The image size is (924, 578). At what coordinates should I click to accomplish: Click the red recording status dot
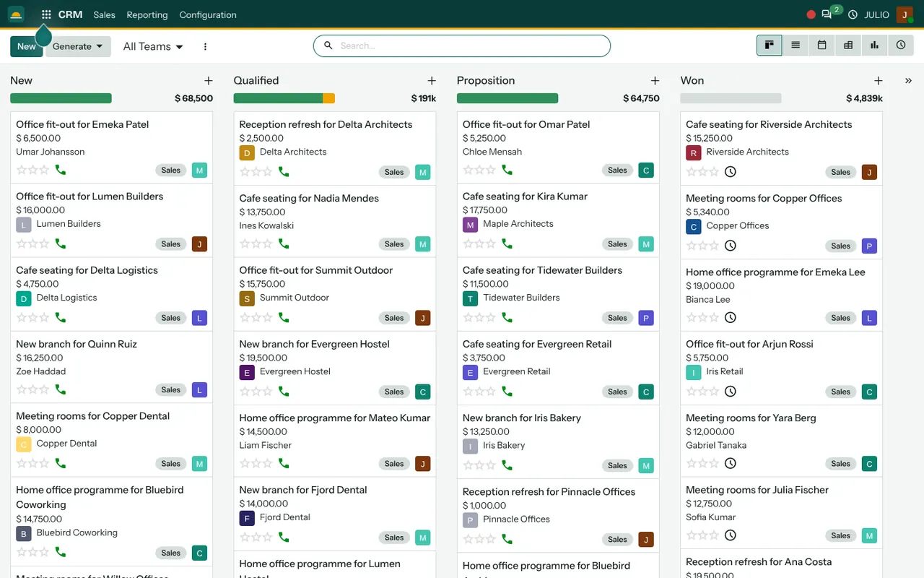[x=811, y=14]
